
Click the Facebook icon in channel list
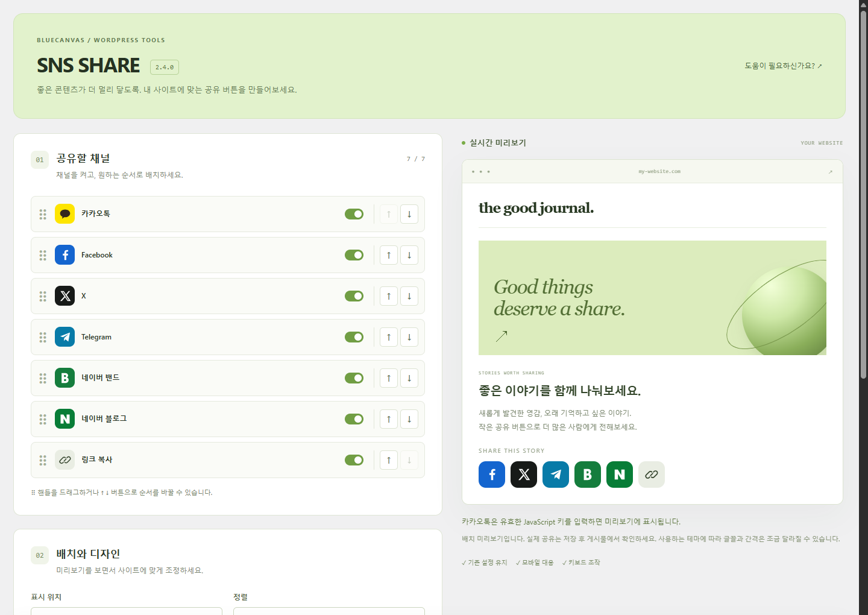coord(64,255)
